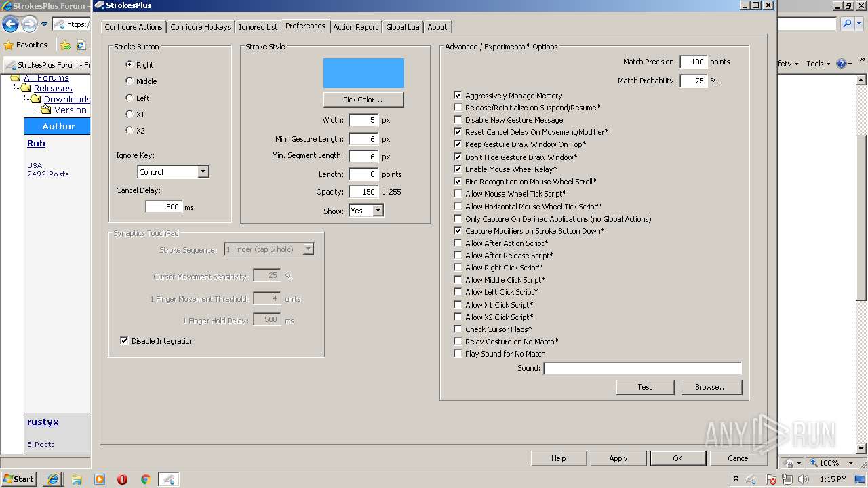Enable Disable New Gesture Message checkbox
Screen dimensions: 868x488
pos(458,120)
